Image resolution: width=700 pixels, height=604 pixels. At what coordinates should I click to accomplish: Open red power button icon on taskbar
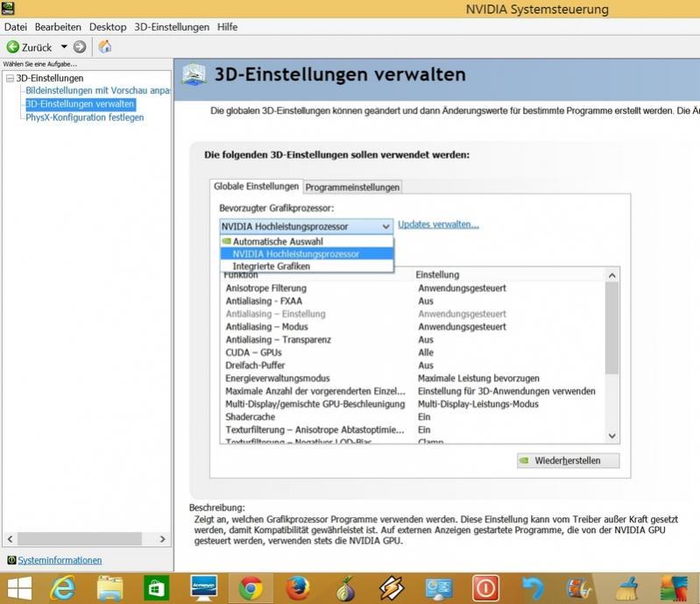(485, 588)
